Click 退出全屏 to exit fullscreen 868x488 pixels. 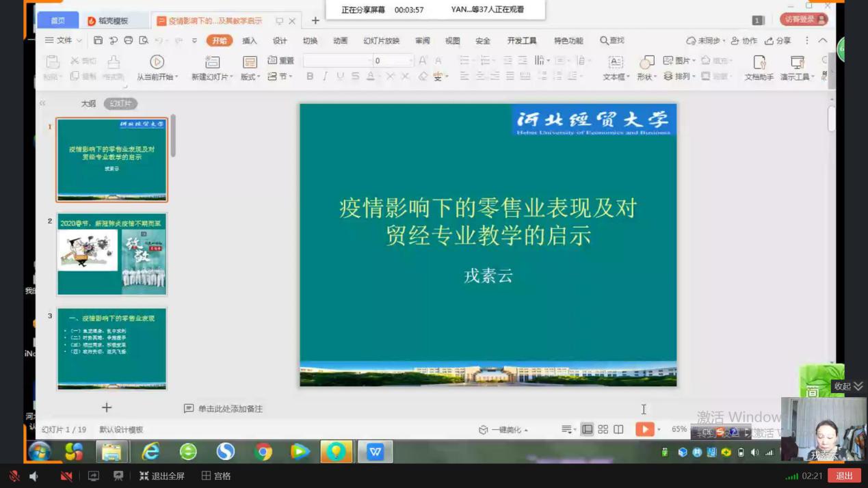coord(162,476)
